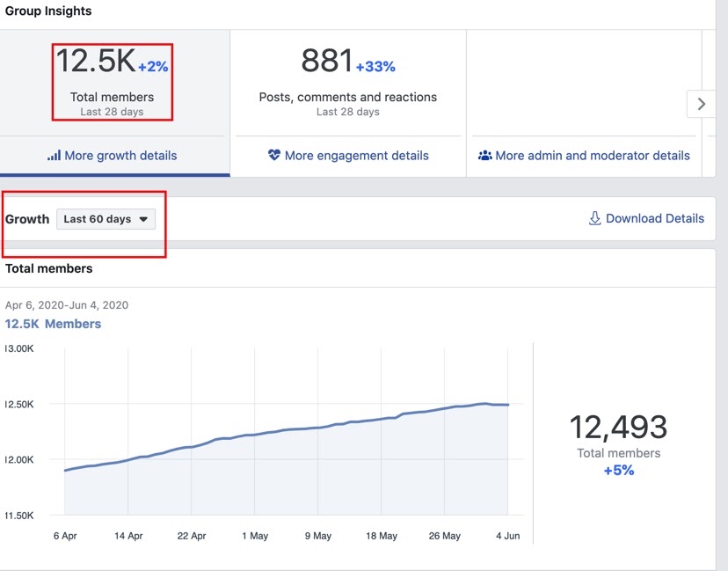This screenshot has height=571, width=728.
Task: Click the caret arrow in the Last 60 days selector
Action: click(x=143, y=219)
